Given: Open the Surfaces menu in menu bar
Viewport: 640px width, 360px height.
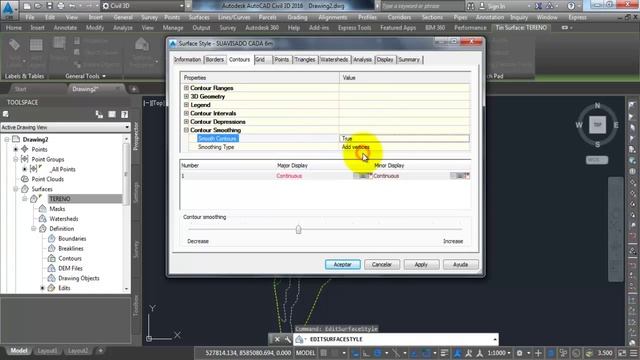Looking at the screenshot, I should point(199,18).
